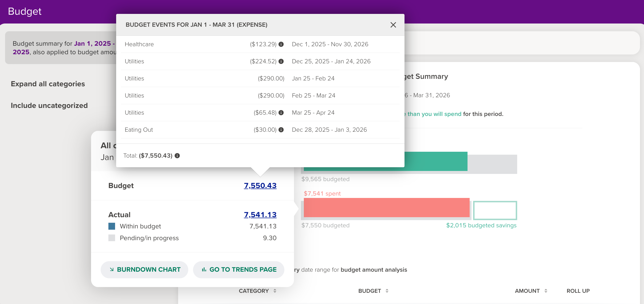644x304 pixels.
Task: Close the Budget Events popup
Action: pos(393,25)
